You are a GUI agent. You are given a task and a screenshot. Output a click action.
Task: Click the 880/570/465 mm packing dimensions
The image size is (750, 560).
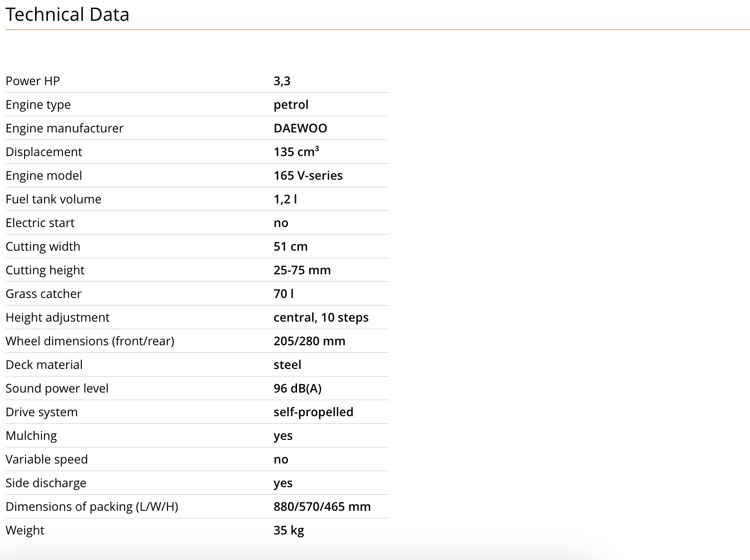[322, 507]
